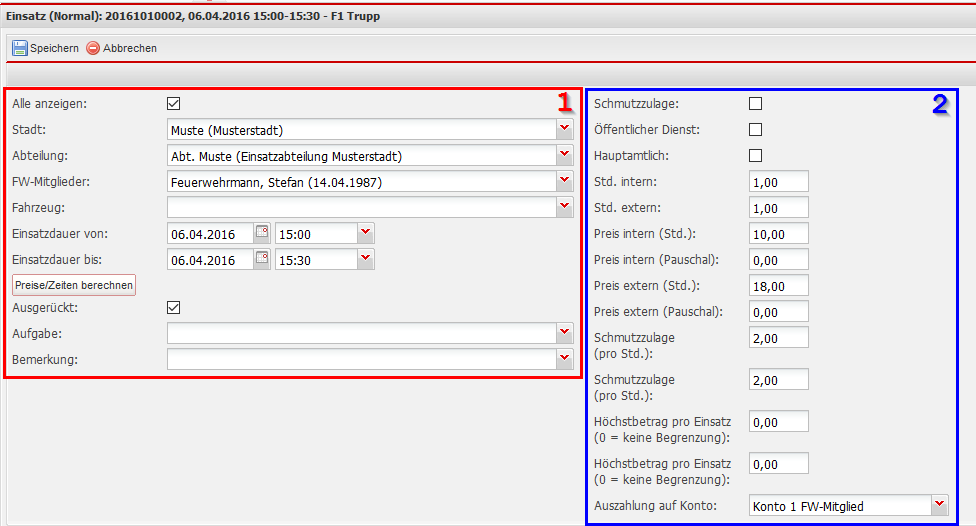976x526 pixels.
Task: Click the Preise/Zeiten berechnen button
Action: (x=74, y=285)
